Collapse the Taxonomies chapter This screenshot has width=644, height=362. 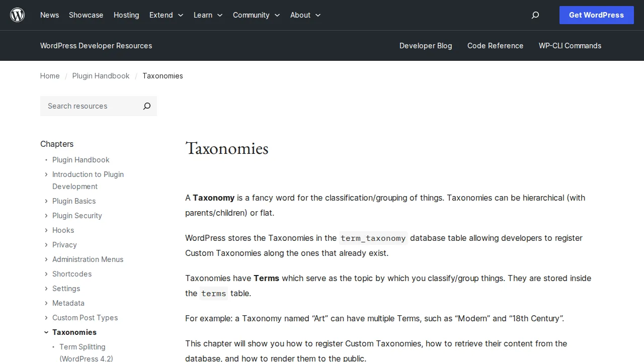point(46,332)
